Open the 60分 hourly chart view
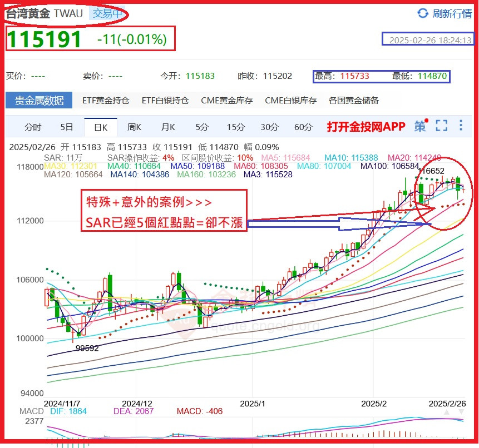Screen dimensions: 479x448 pyautogui.click(x=303, y=127)
